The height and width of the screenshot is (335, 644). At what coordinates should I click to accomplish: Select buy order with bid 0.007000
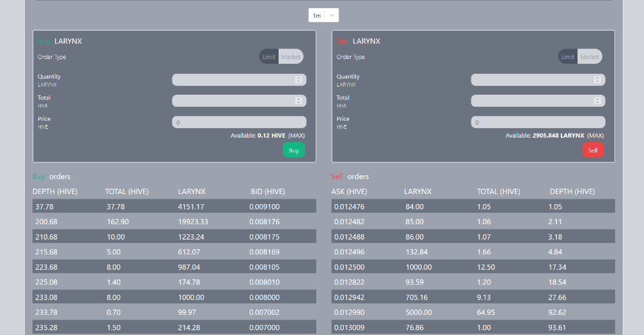[174, 328]
